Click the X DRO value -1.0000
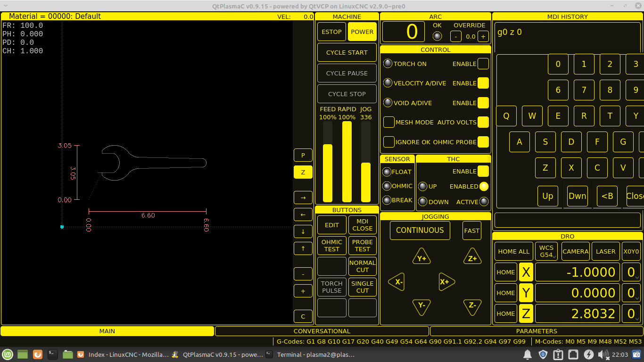 578,272
